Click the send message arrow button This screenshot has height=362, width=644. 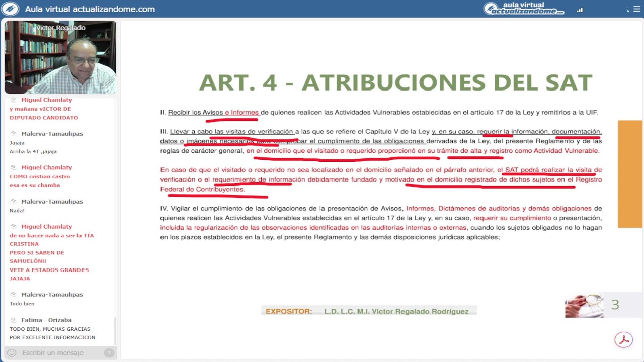pyautogui.click(x=109, y=353)
